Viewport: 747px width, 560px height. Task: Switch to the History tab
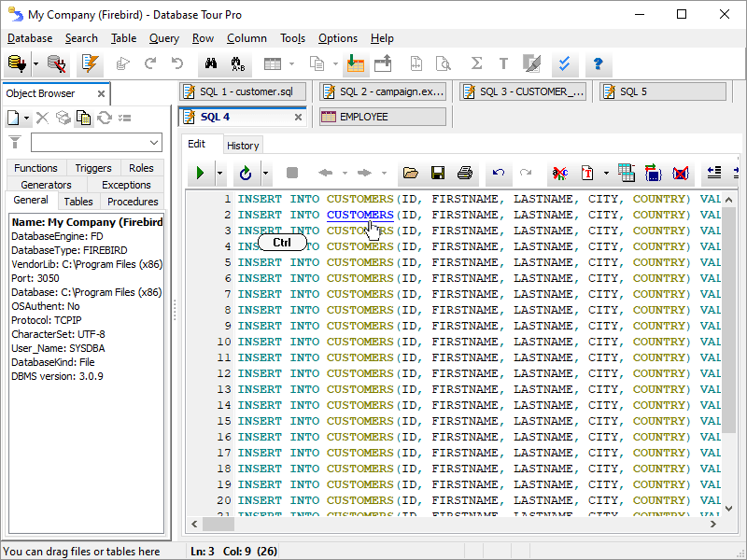[243, 145]
